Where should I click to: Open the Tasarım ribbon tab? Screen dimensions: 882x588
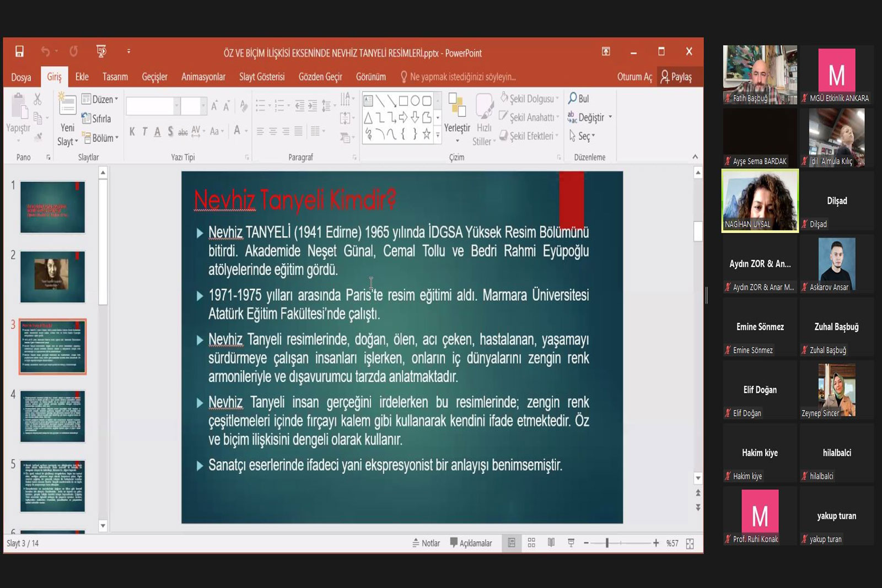(x=115, y=77)
